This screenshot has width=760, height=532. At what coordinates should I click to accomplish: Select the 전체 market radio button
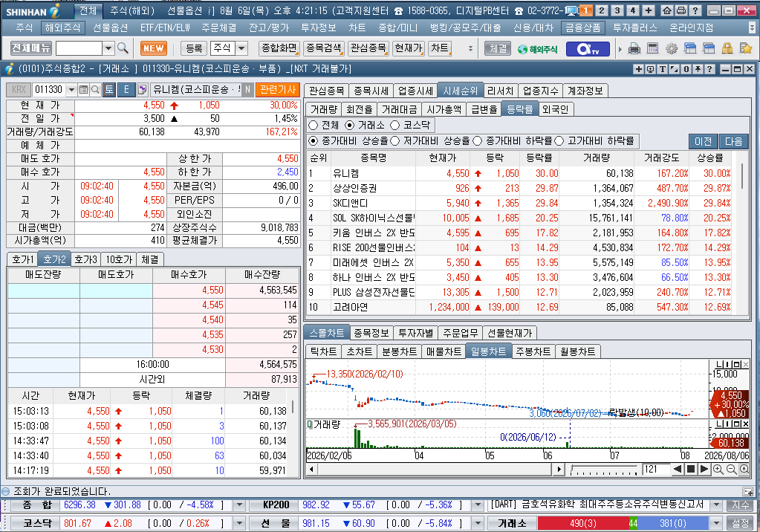[313, 125]
